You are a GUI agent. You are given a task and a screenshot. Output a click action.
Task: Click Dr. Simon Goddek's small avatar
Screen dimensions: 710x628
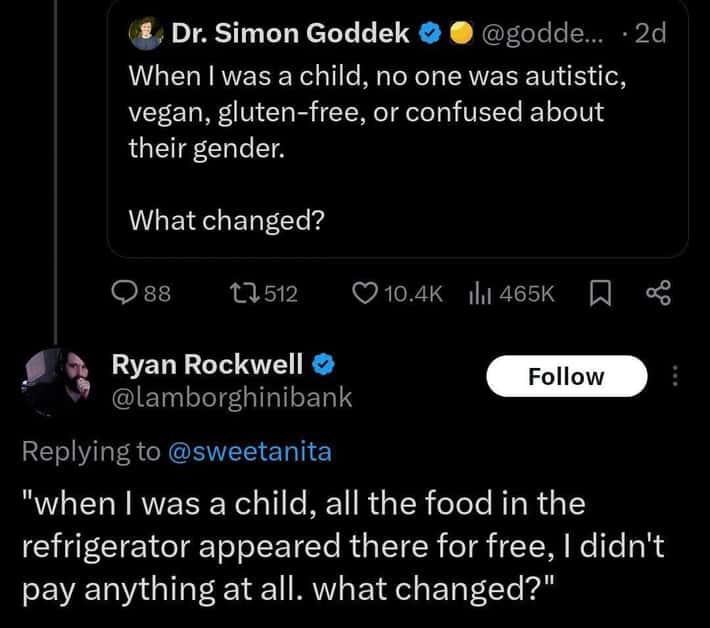[x=144, y=33]
